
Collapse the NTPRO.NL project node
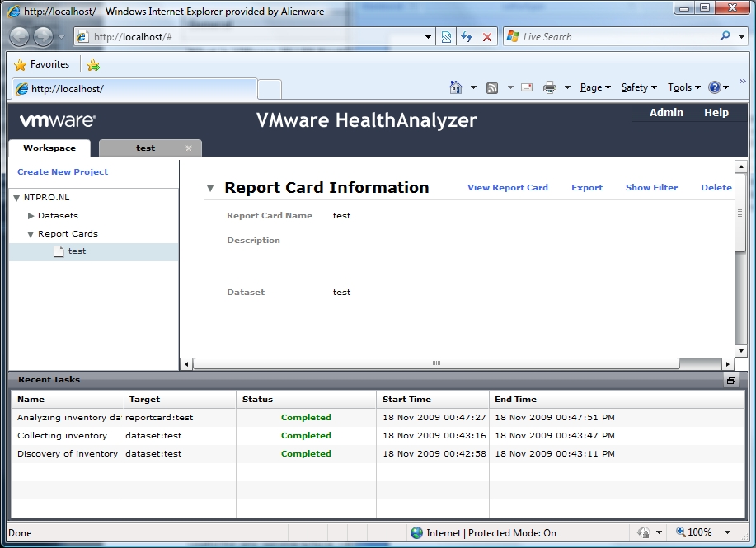[x=16, y=198]
